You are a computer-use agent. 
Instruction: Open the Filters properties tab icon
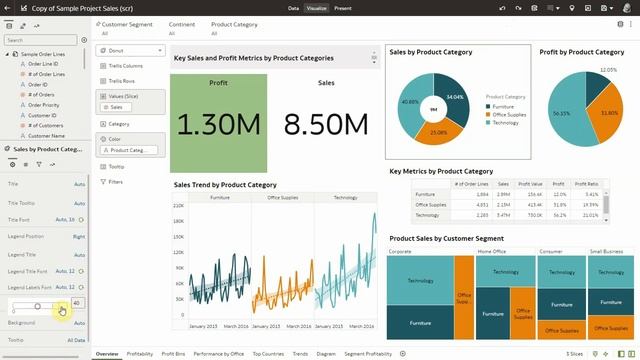[39, 164]
